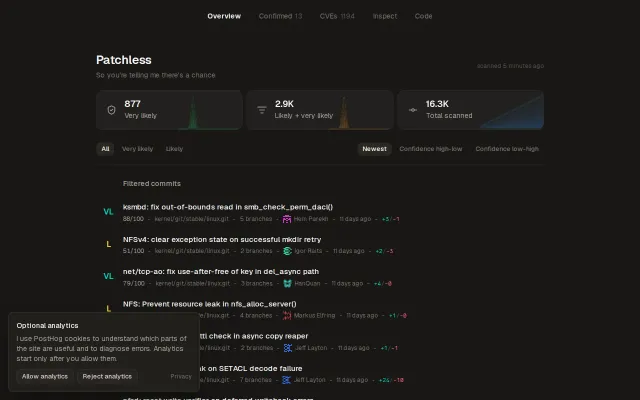Screen dimensions: 640x400
Task: Click the HanDuan author avatar
Action: pos(287,283)
